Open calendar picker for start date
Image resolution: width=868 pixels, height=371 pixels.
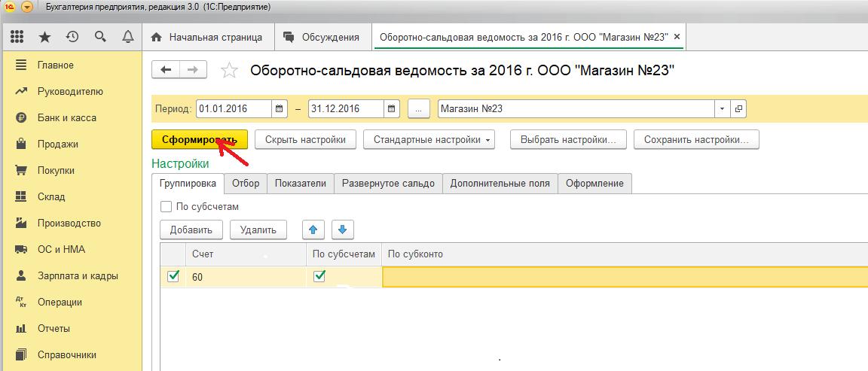[x=279, y=109]
